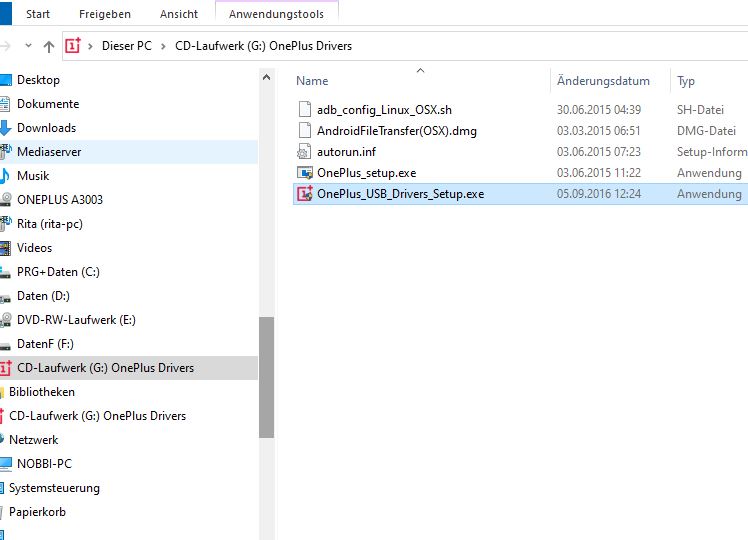The height and width of the screenshot is (540, 748).
Task: Click Musik note icon
Action: [5, 176]
